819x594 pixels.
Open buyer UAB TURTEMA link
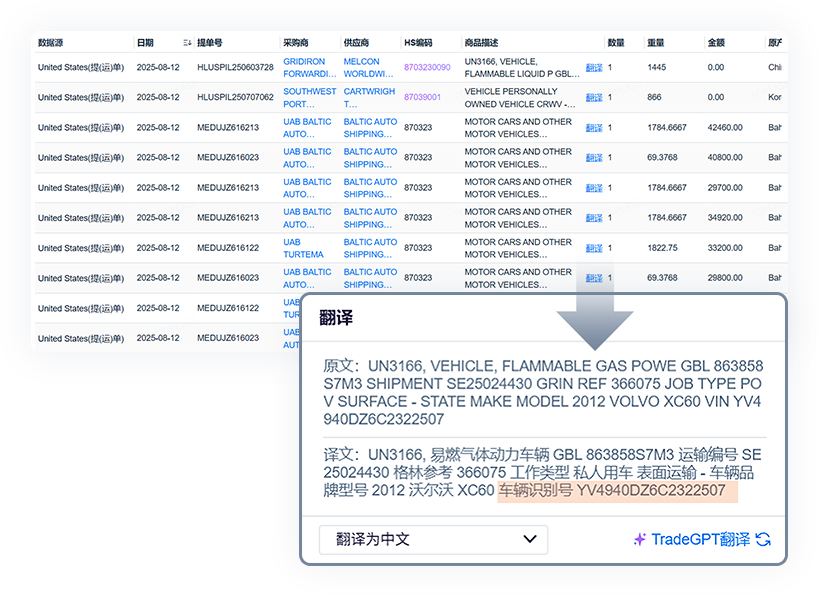[x=303, y=247]
